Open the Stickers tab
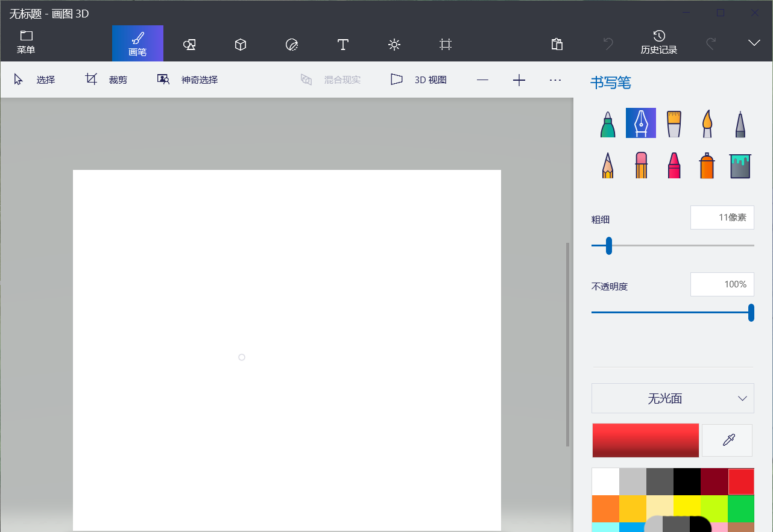Image resolution: width=773 pixels, height=532 pixels. pos(292,44)
